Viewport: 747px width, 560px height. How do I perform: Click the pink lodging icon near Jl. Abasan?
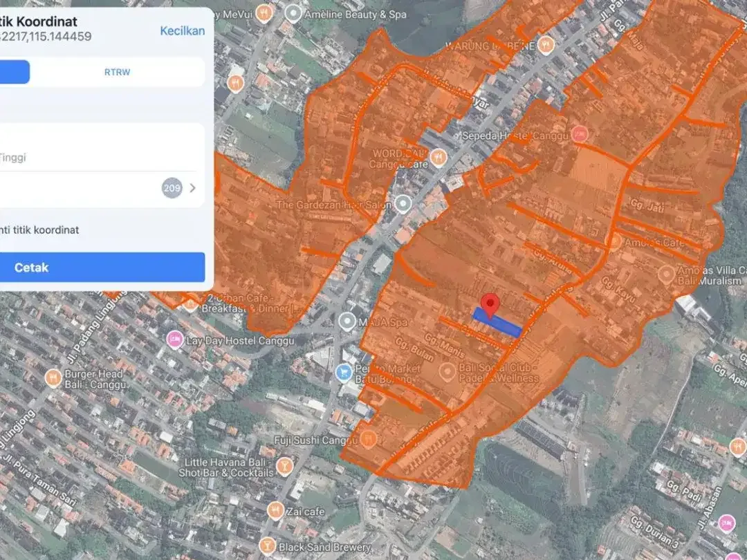tap(726, 523)
